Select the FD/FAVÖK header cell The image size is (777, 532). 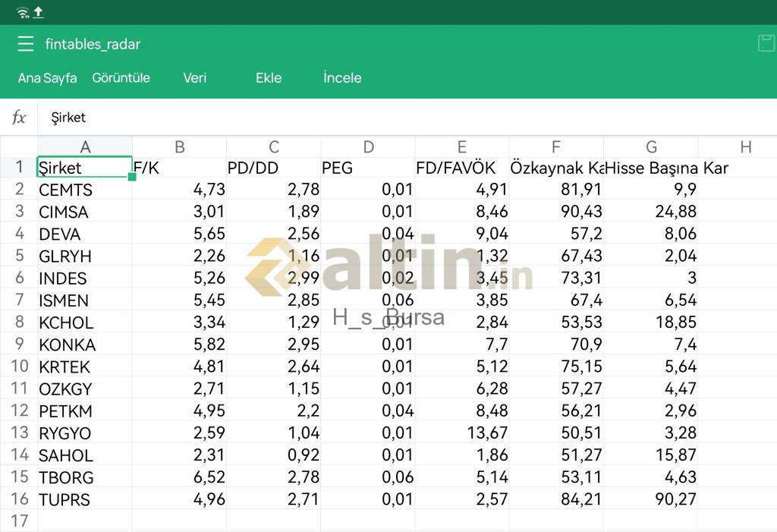tap(462, 168)
